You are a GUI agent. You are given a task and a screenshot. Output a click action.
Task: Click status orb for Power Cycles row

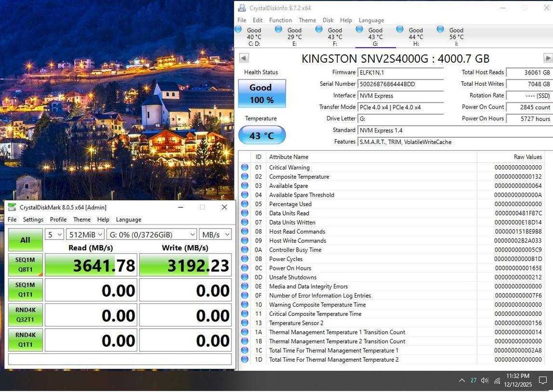point(245,259)
